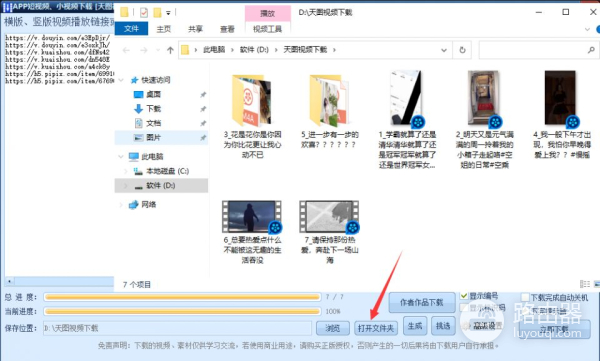The image size is (600, 361).
Task: Expand the 本地磁盘 (C:) node
Action: click(126, 171)
